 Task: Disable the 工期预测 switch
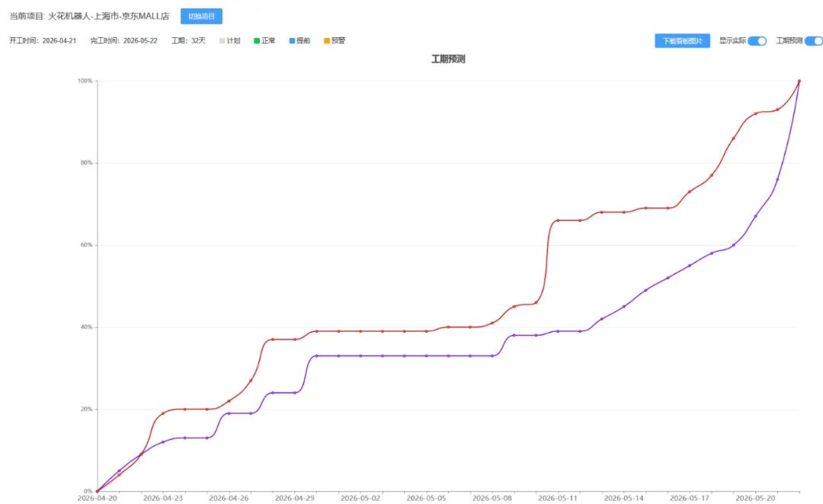[x=814, y=41]
